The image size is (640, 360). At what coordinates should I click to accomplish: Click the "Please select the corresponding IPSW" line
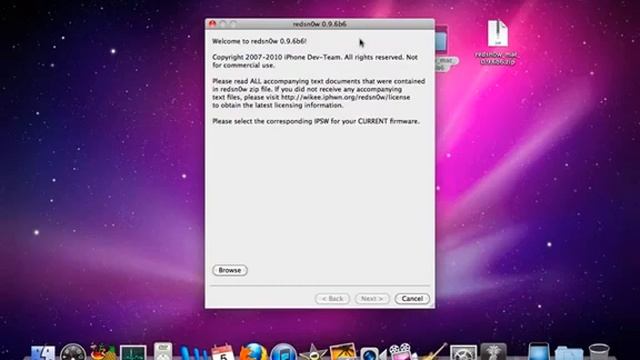316,121
